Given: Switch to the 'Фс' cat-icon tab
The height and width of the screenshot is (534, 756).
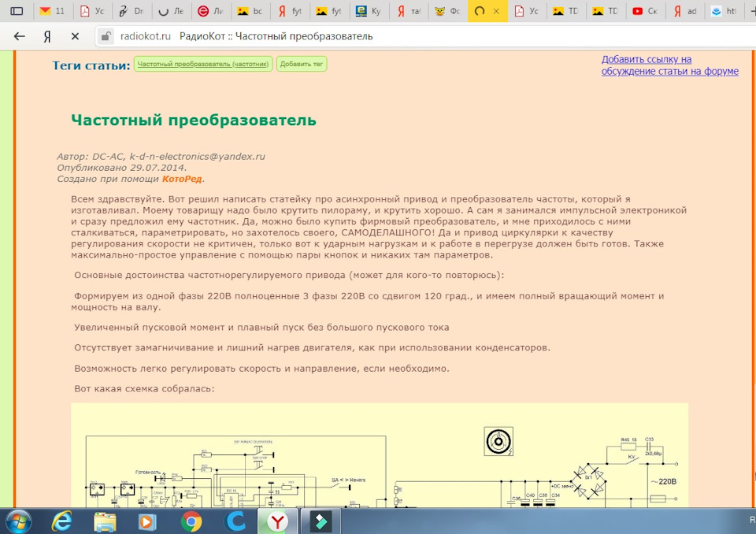Looking at the screenshot, I should [x=448, y=11].
